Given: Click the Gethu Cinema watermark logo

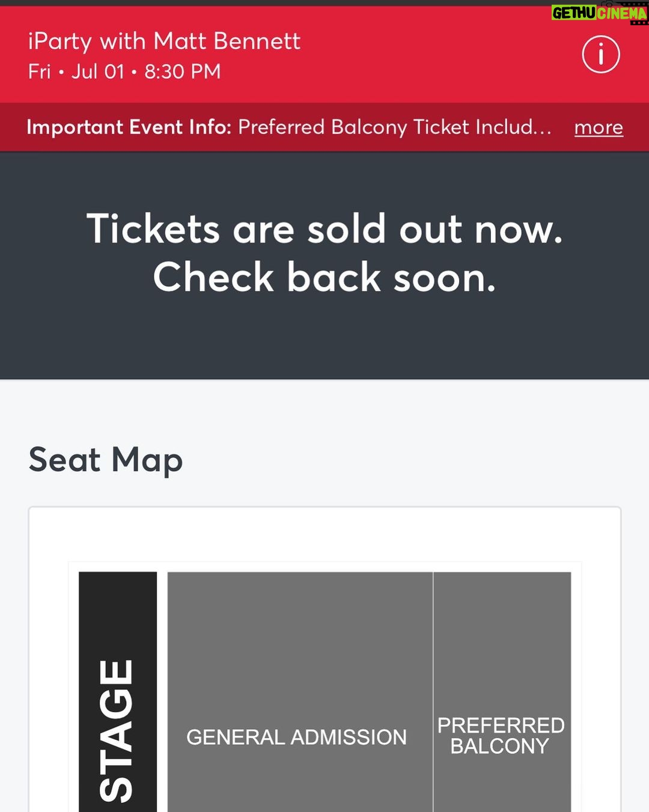Looking at the screenshot, I should pyautogui.click(x=599, y=13).
